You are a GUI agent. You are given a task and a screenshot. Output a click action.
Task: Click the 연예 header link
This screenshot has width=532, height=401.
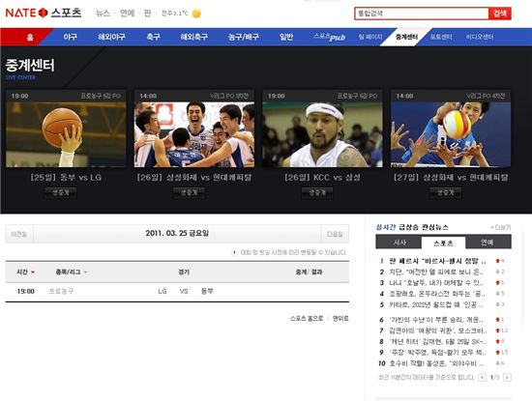128,14
